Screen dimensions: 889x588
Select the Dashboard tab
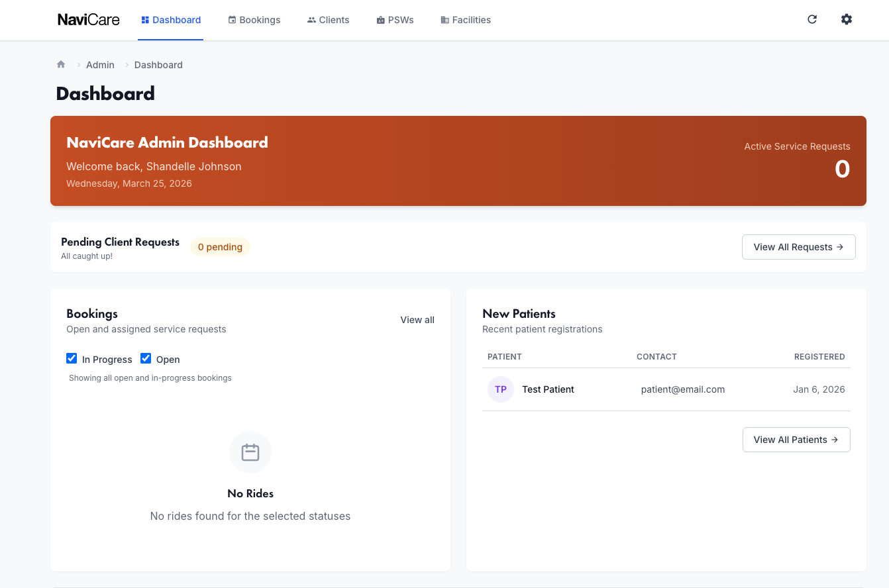coord(171,20)
